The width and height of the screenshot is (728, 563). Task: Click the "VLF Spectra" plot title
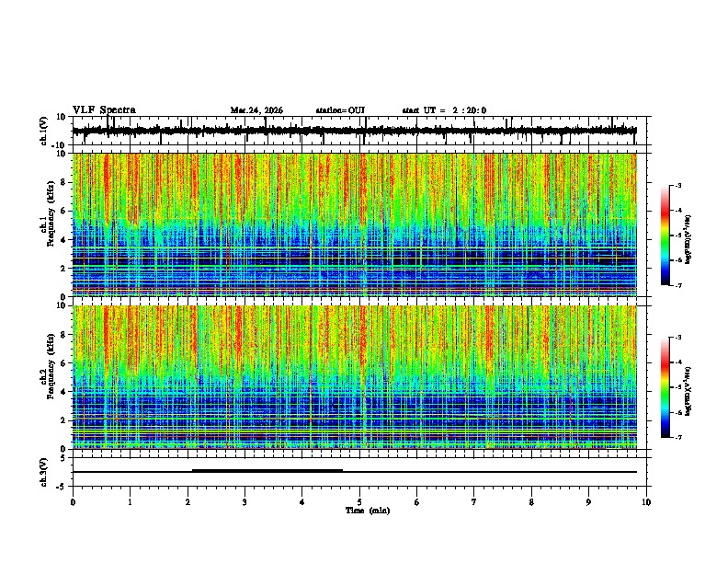(x=104, y=110)
